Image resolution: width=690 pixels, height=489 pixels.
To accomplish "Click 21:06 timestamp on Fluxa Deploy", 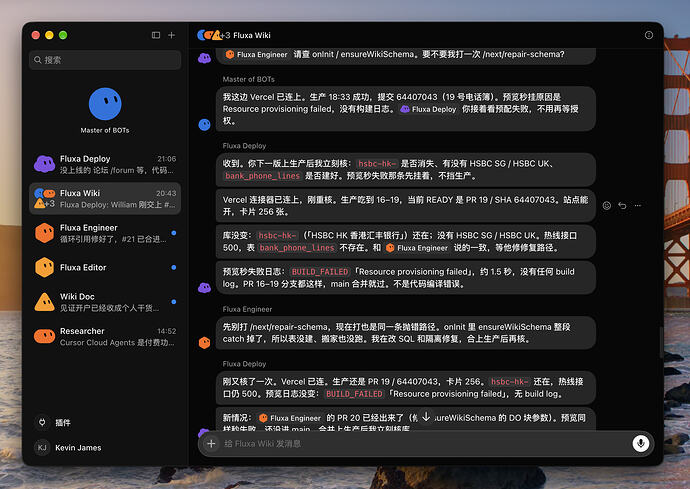I will coord(167,159).
